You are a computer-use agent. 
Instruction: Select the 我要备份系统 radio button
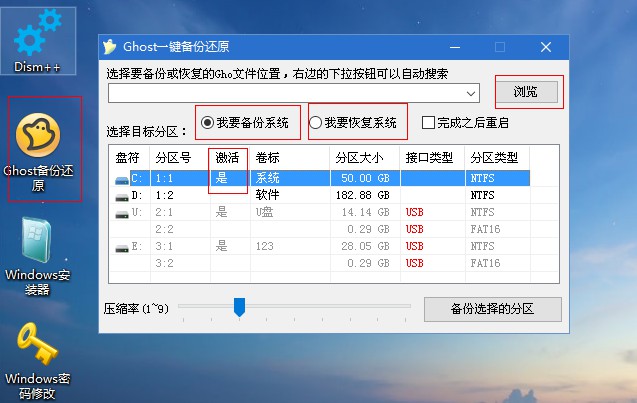[x=207, y=122]
